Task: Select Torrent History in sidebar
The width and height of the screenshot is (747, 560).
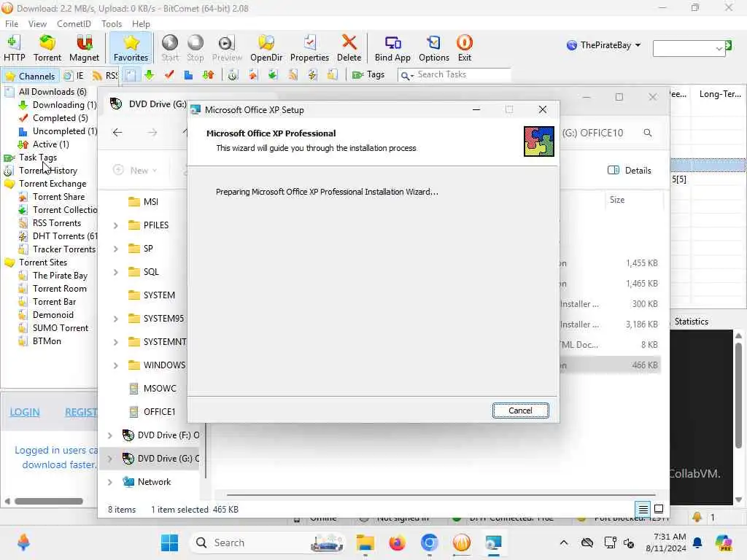Action: [x=47, y=171]
